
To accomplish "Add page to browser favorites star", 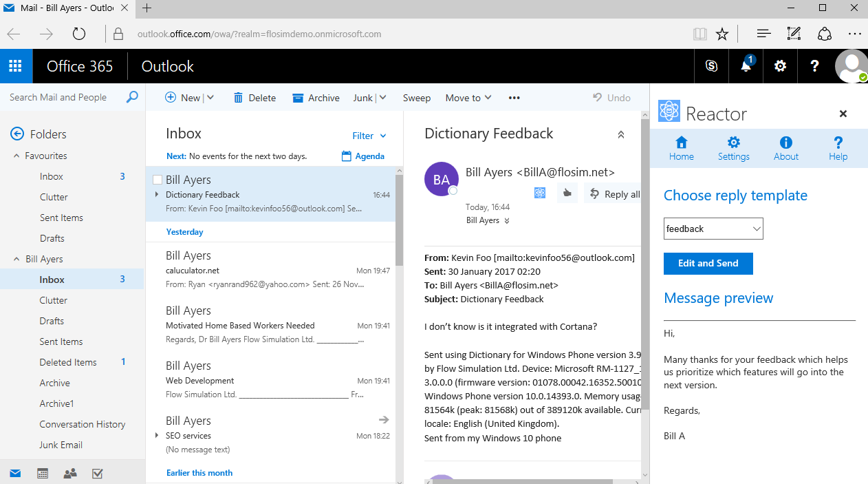I will [x=721, y=34].
